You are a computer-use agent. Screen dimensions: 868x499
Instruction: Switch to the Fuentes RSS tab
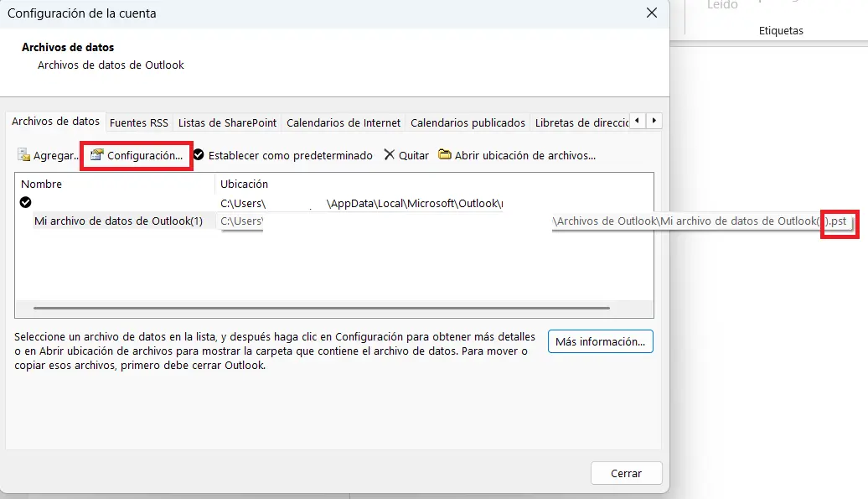[x=138, y=122]
